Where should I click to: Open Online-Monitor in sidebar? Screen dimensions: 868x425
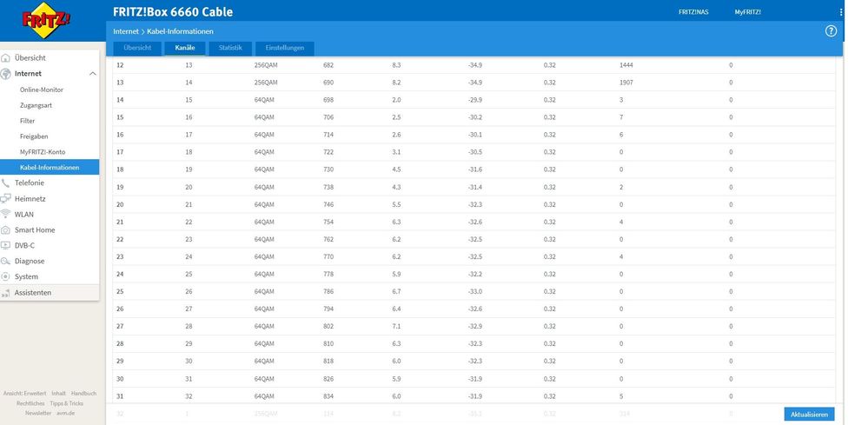[42, 90]
